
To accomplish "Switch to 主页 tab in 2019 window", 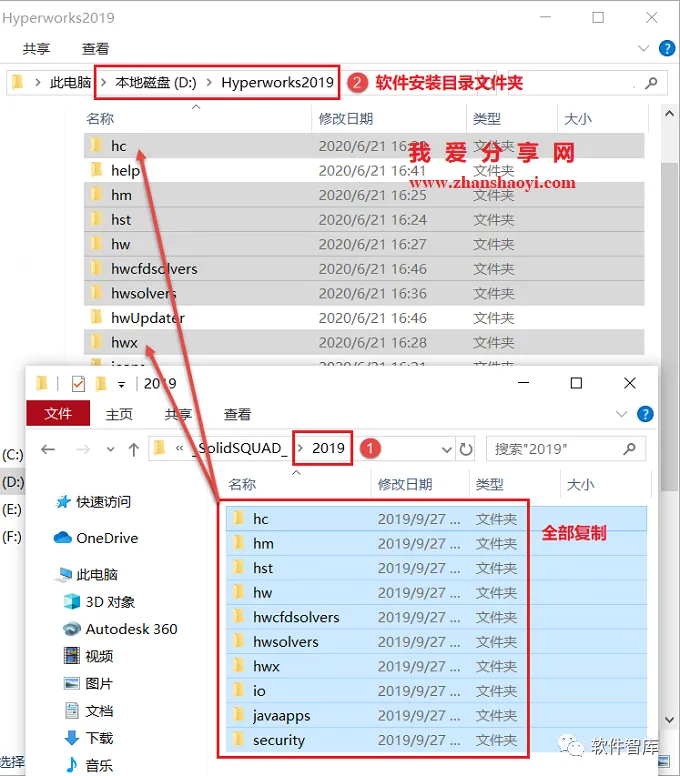I will click(x=119, y=414).
